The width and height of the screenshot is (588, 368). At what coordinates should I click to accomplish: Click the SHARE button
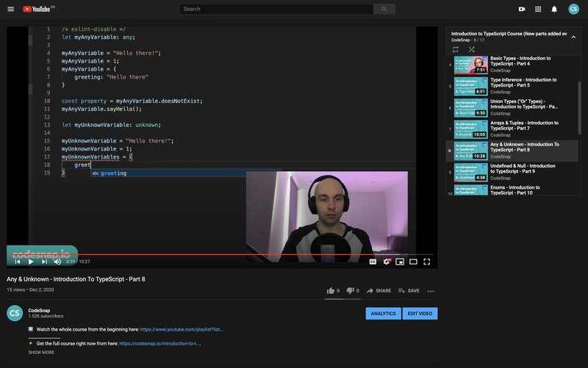pos(379,290)
